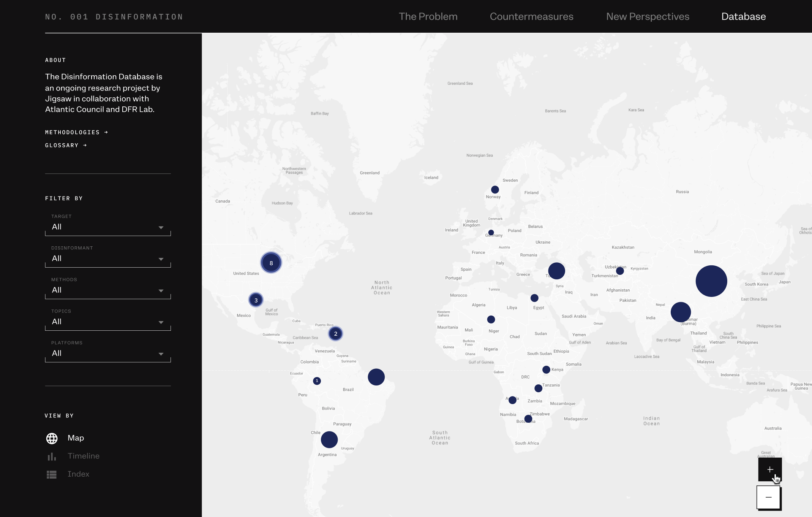Click the Caribbean cluster marked 2
This screenshot has width=812, height=517.
(x=335, y=334)
